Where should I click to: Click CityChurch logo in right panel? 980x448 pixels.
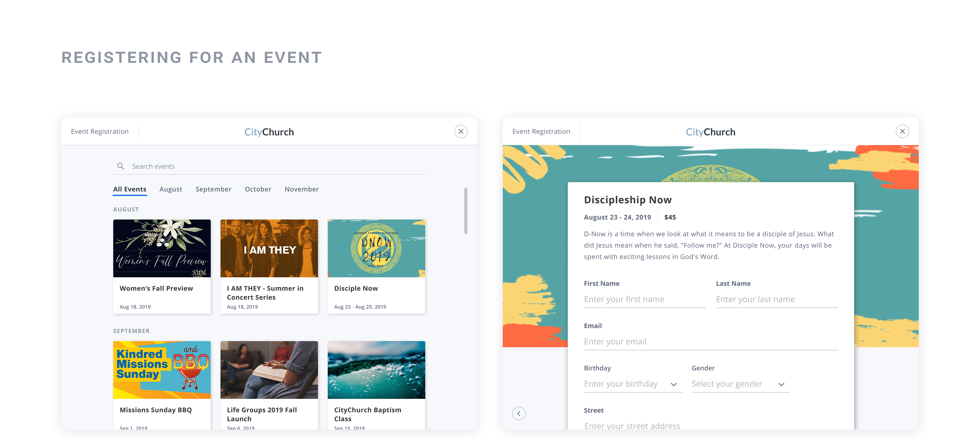(x=710, y=132)
